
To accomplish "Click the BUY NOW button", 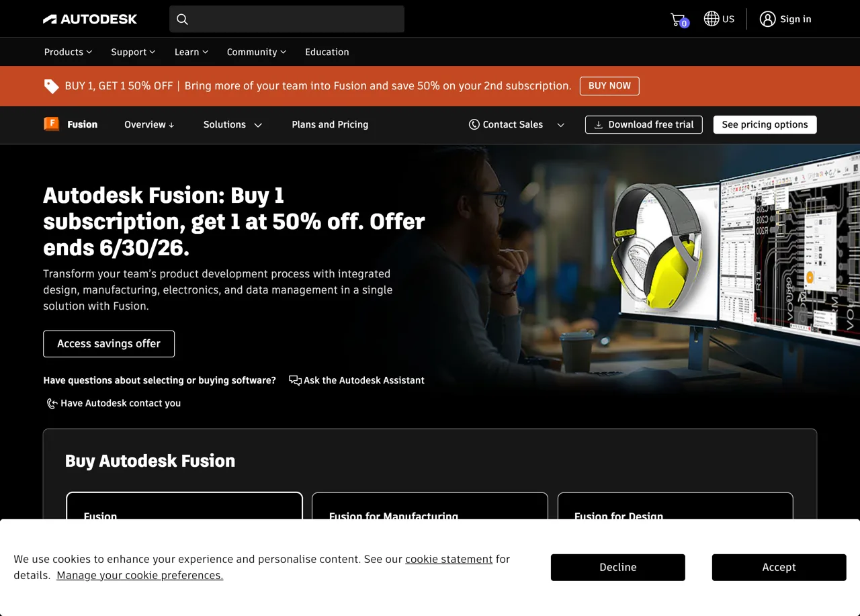I will tap(609, 86).
